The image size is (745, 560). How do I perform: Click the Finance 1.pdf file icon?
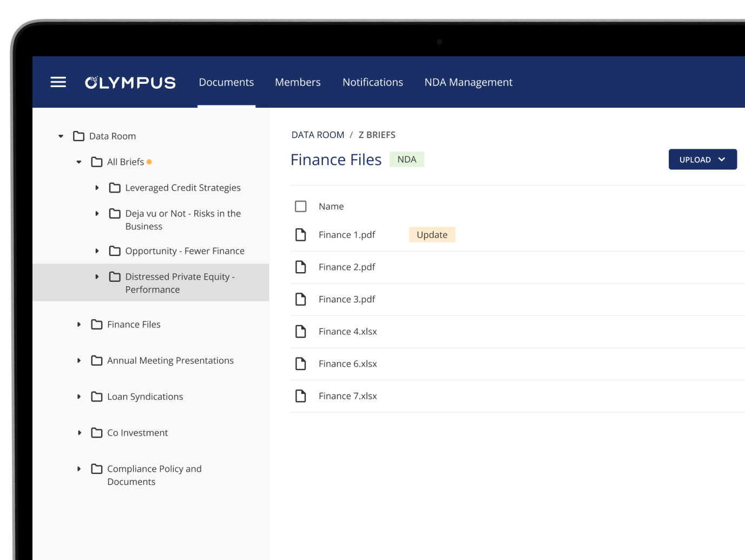(x=301, y=235)
